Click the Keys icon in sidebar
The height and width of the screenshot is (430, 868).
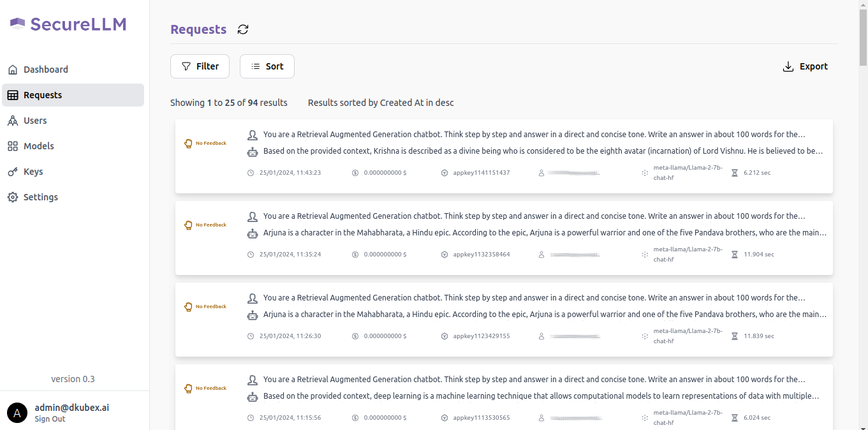[x=13, y=172]
